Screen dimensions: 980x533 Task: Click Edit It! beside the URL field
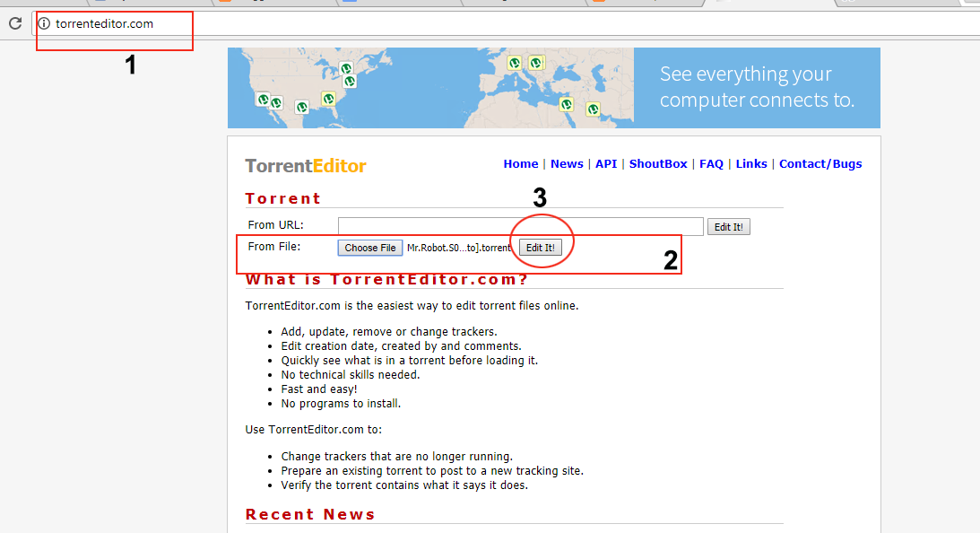point(729,227)
